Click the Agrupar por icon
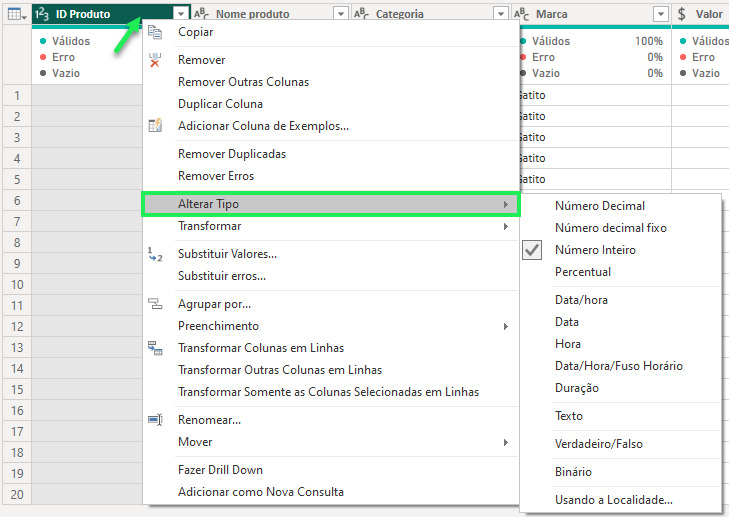729x517 pixels. tap(155, 304)
